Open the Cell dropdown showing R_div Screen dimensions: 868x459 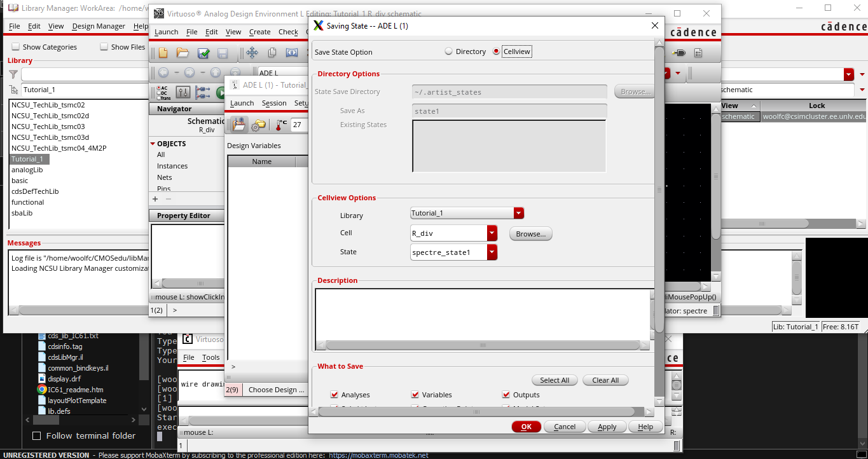point(492,233)
